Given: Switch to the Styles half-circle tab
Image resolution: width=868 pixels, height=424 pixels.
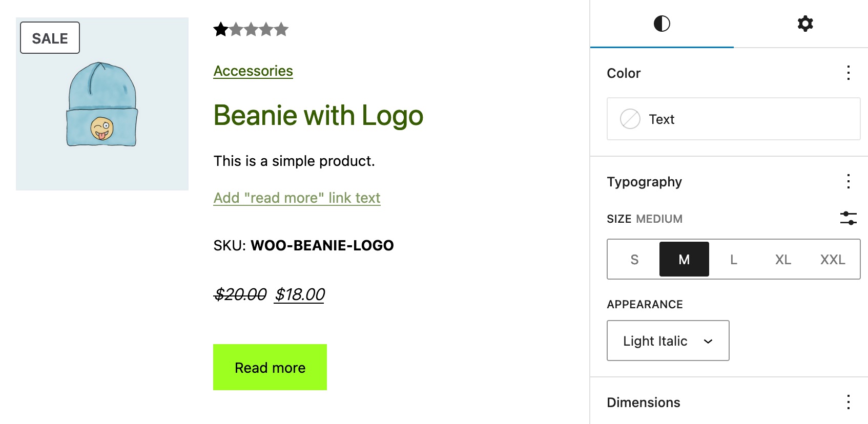Looking at the screenshot, I should 662,24.
